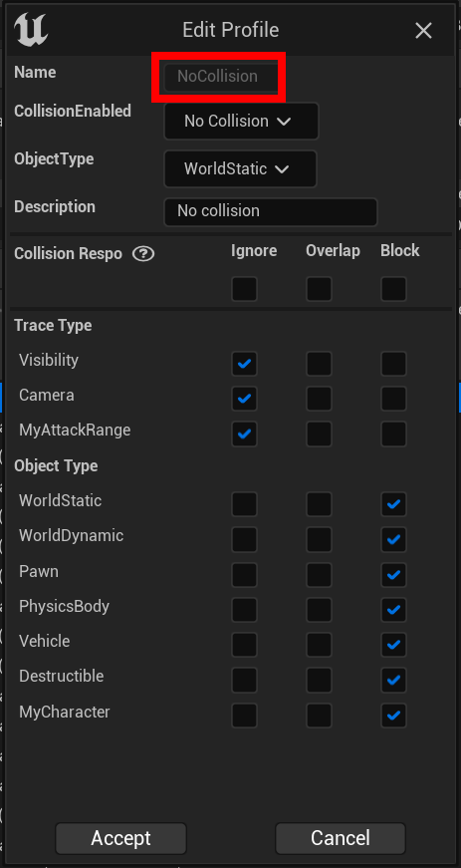This screenshot has width=461, height=868.
Task: Set Pawn to Overlap
Action: click(319, 575)
